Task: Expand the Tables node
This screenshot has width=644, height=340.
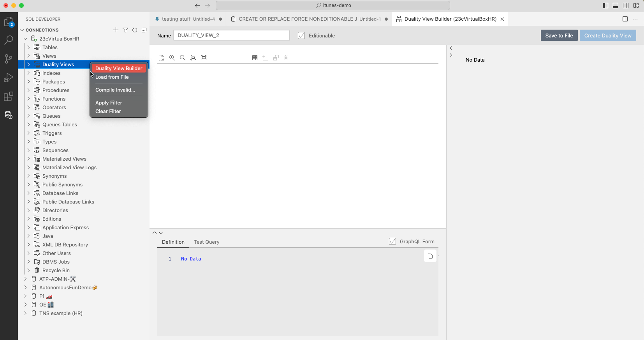Action: coord(28,47)
